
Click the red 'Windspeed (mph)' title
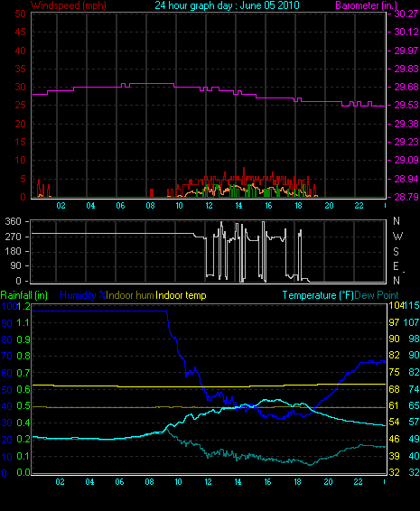(x=69, y=5)
